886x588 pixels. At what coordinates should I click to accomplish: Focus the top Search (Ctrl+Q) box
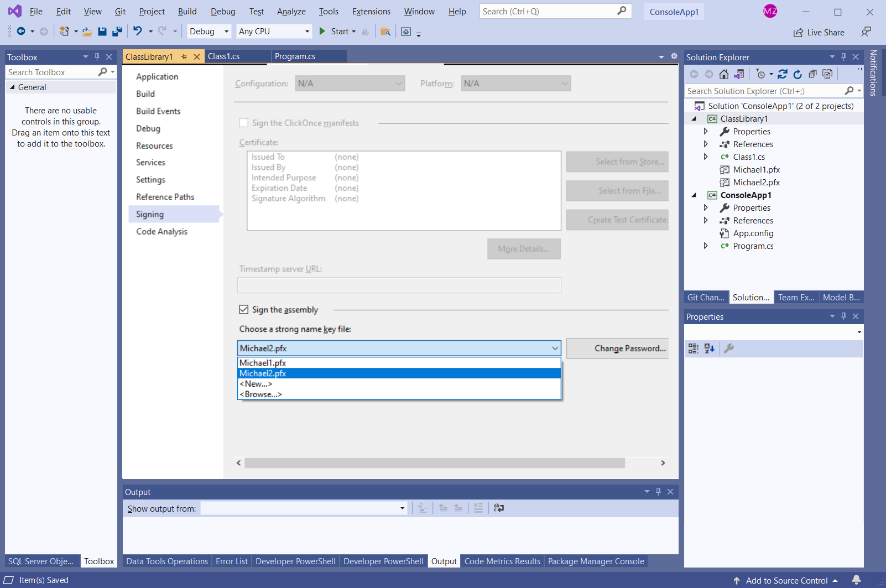click(548, 11)
